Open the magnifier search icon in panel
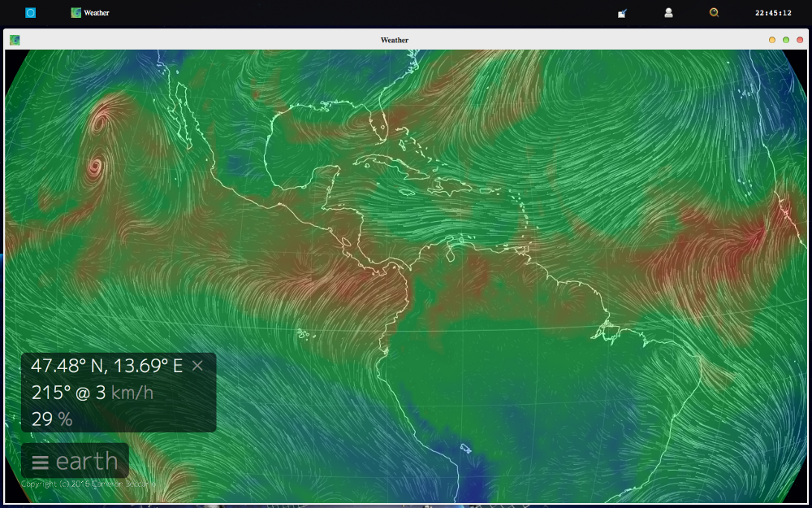The height and width of the screenshot is (508, 812). point(715,12)
